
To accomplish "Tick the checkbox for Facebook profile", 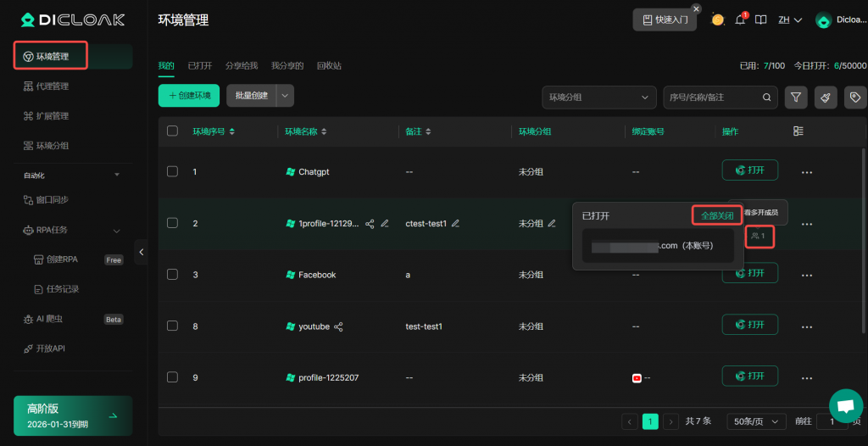I will 173,275.
